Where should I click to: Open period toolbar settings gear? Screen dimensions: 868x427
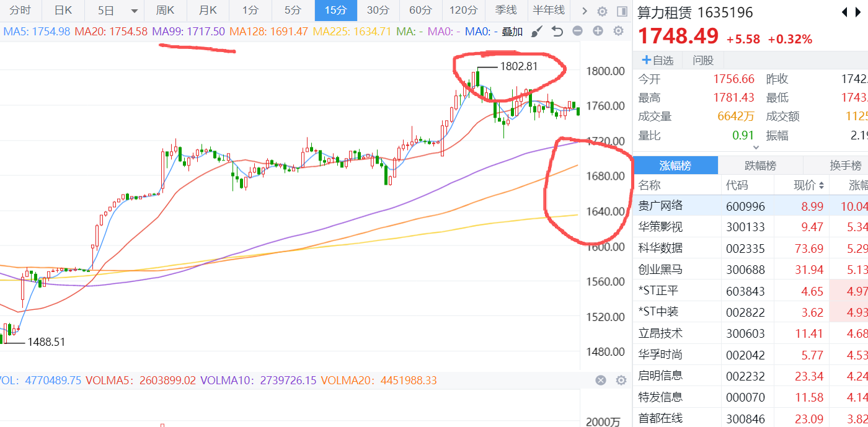[602, 11]
